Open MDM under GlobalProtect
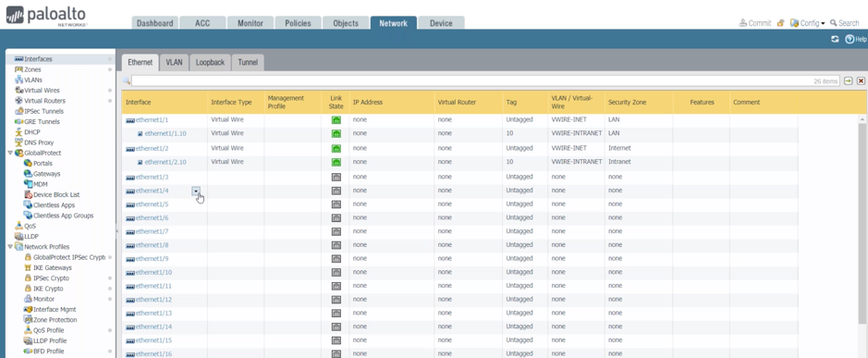This screenshot has height=358, width=868. (x=40, y=184)
